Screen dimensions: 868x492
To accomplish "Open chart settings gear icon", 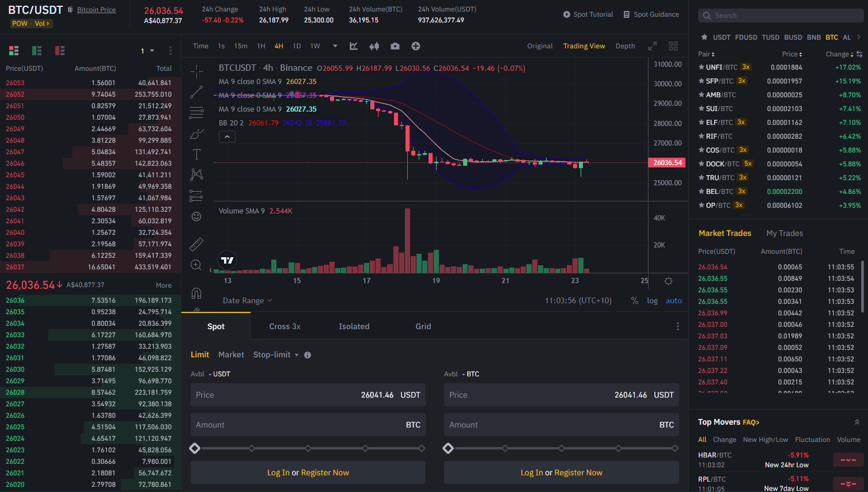I will [668, 281].
